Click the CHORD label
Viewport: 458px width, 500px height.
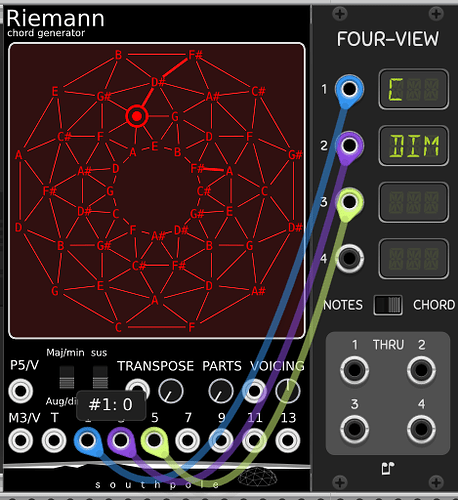click(x=434, y=305)
